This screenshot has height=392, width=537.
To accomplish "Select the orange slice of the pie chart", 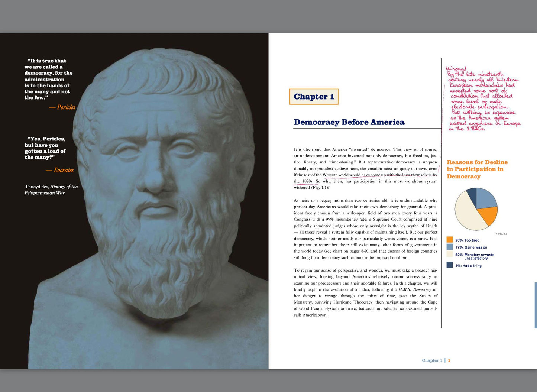I will (x=488, y=216).
